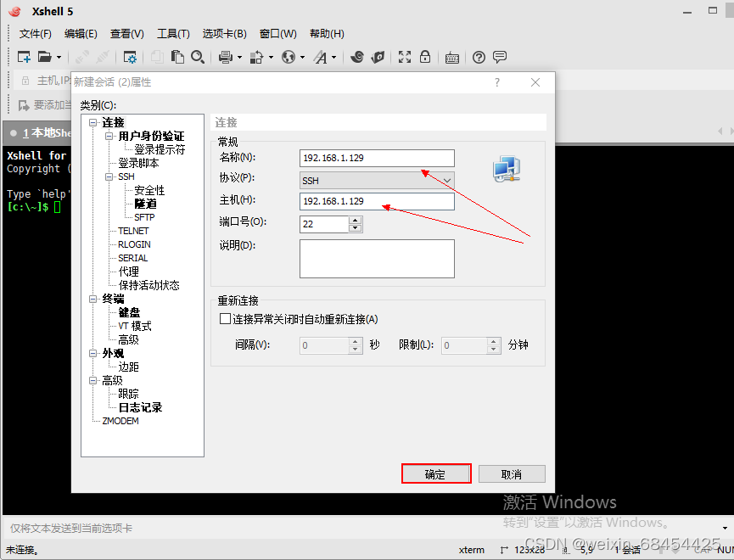This screenshot has height=560, width=734.
Task: Click the address bar lock icon
Action: pyautogui.click(x=25, y=81)
